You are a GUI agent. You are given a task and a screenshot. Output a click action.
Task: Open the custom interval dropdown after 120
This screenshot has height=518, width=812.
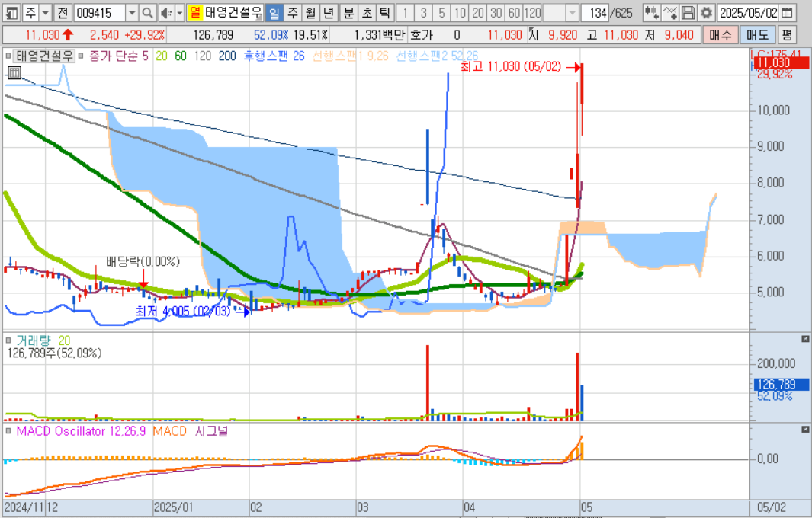(x=572, y=12)
